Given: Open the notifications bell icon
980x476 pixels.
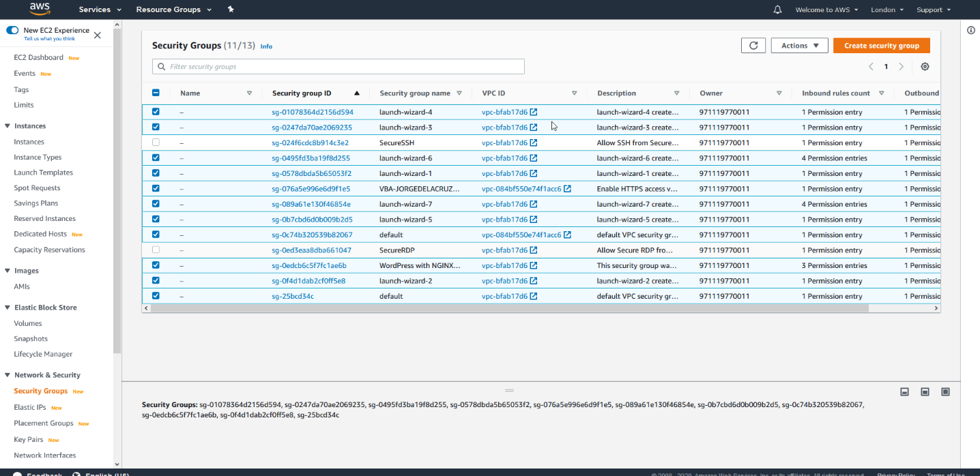Looking at the screenshot, I should click(777, 10).
